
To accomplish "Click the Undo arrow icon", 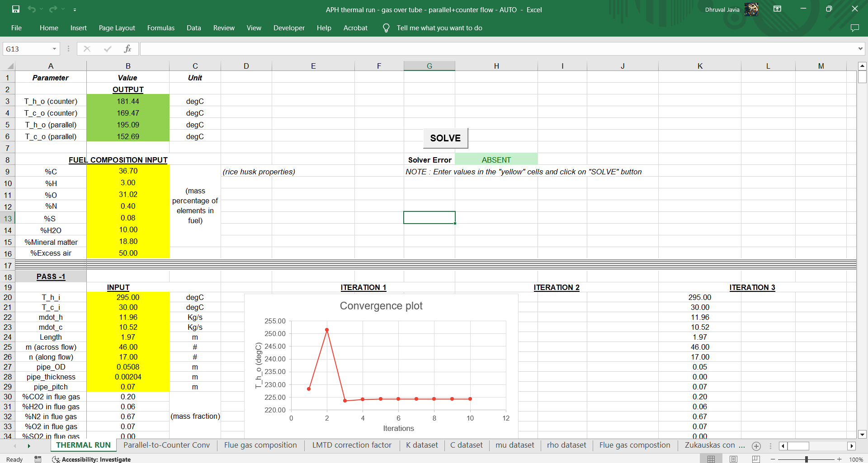I will (31, 9).
